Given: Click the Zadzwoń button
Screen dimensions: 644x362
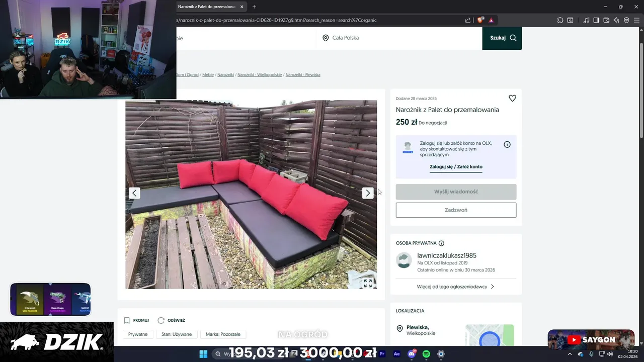Looking at the screenshot, I should (456, 210).
